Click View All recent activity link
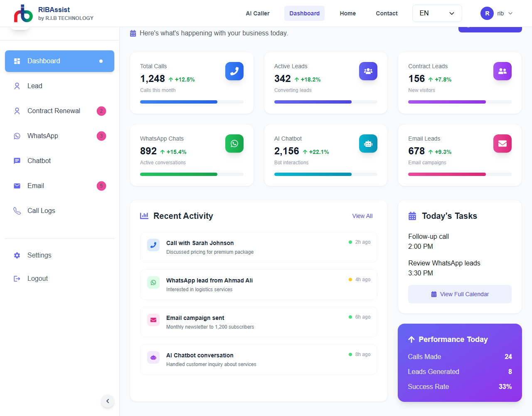The image size is (532, 416). [362, 216]
